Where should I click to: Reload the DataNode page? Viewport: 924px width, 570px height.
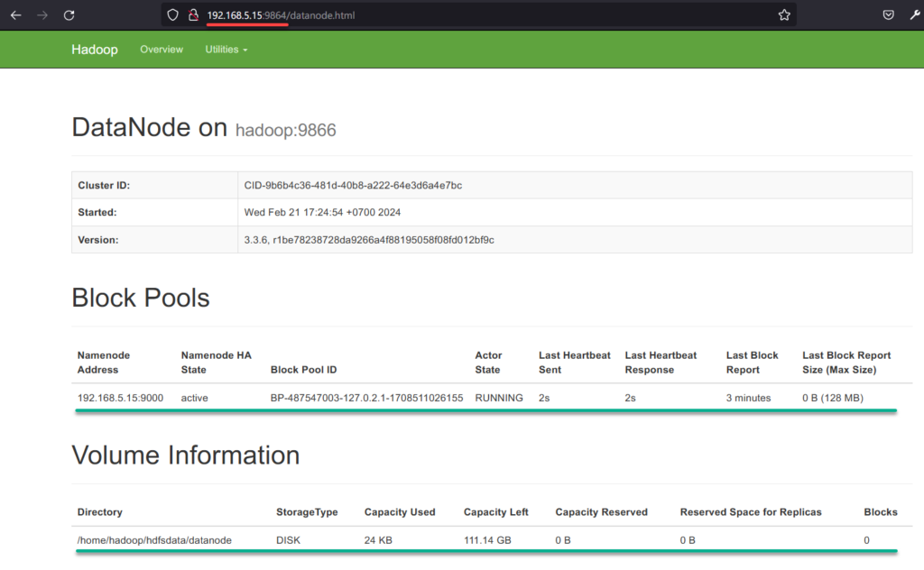tap(68, 14)
